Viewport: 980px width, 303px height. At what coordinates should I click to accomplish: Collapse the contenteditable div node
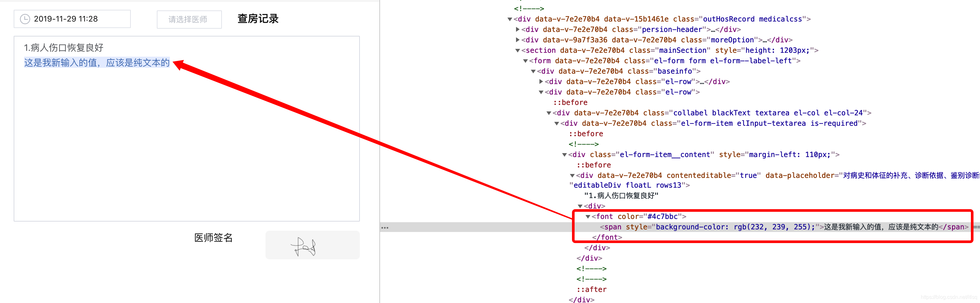572,175
